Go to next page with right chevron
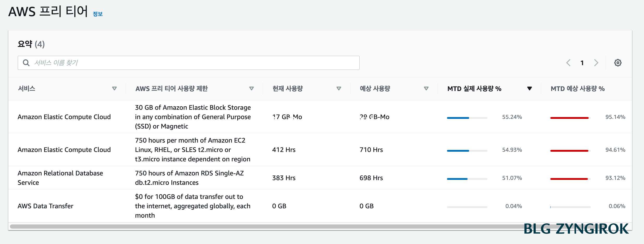Image resolution: width=644 pixels, height=244 pixels. 596,63
